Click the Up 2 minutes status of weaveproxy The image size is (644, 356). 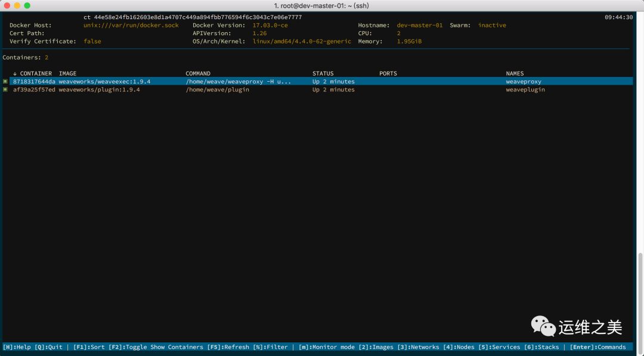pyautogui.click(x=333, y=81)
